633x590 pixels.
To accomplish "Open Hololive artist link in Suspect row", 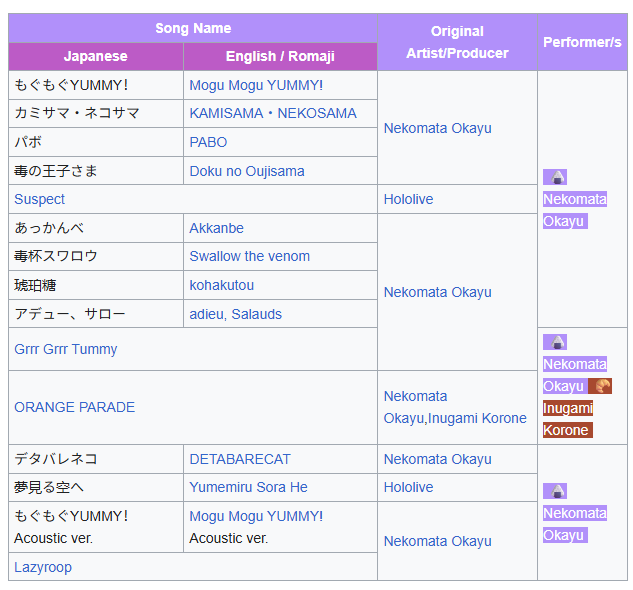I will (408, 199).
